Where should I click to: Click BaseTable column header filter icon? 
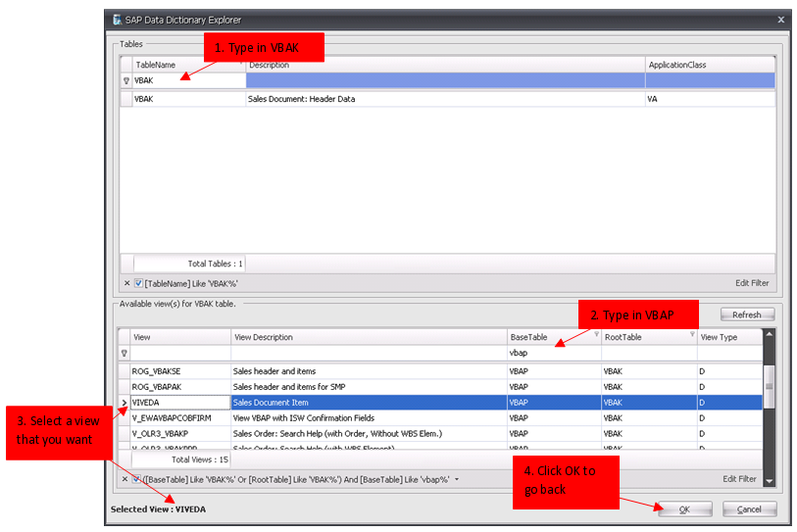pos(595,335)
